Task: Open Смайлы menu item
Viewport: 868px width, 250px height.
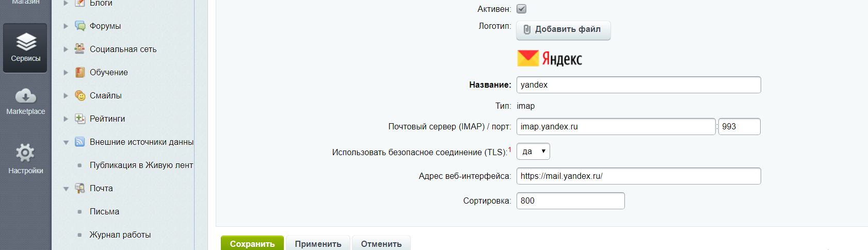Action: pos(106,95)
